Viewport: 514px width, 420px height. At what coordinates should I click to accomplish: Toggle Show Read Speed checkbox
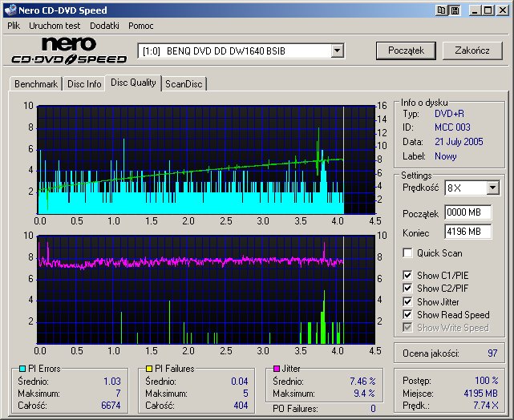click(x=407, y=315)
